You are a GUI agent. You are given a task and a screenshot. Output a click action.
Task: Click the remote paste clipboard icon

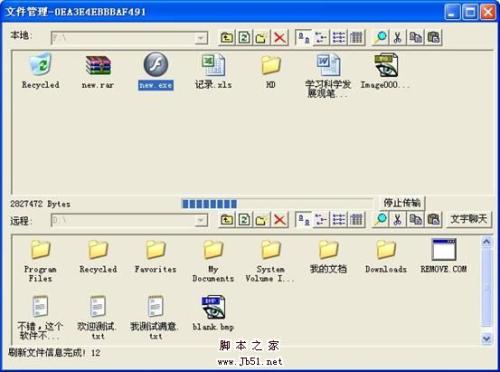pyautogui.click(x=433, y=220)
